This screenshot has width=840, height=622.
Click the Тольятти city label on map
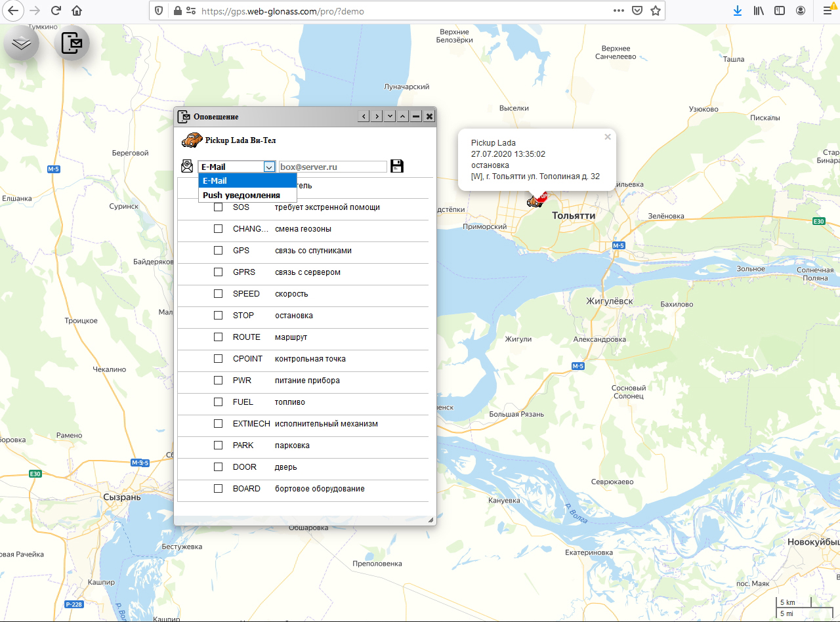click(574, 215)
